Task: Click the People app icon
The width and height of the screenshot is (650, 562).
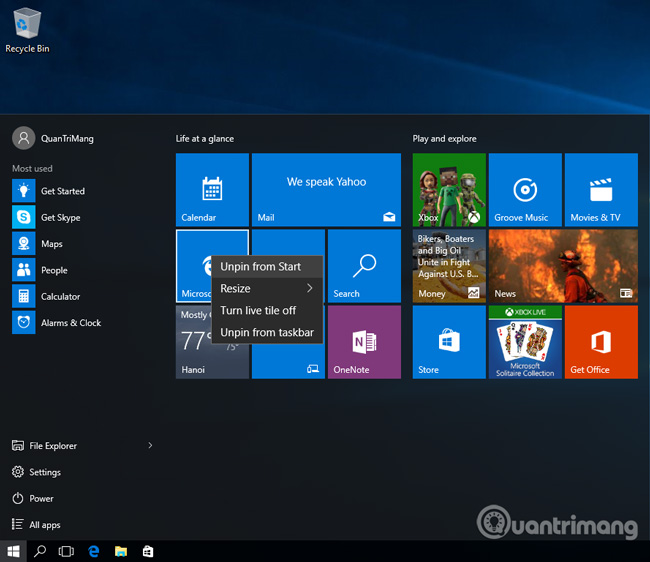Action: 24,270
